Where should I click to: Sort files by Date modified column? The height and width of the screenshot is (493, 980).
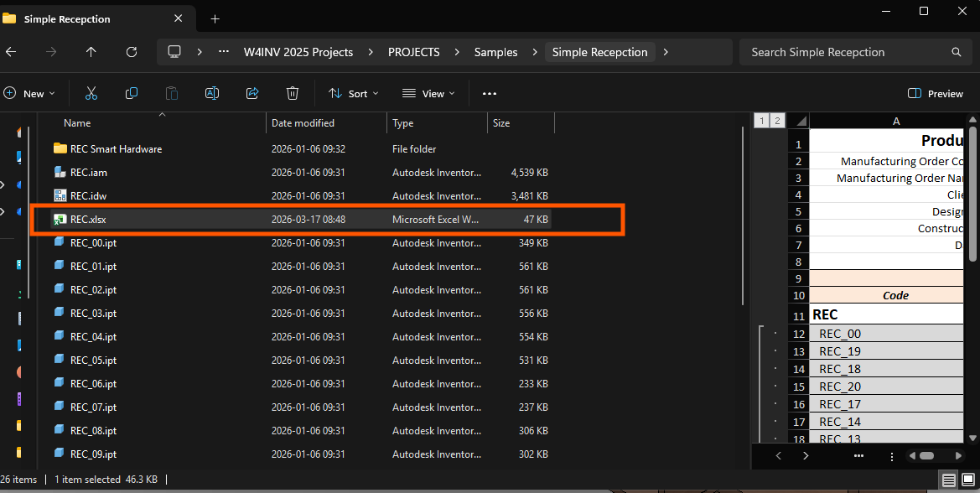[303, 123]
